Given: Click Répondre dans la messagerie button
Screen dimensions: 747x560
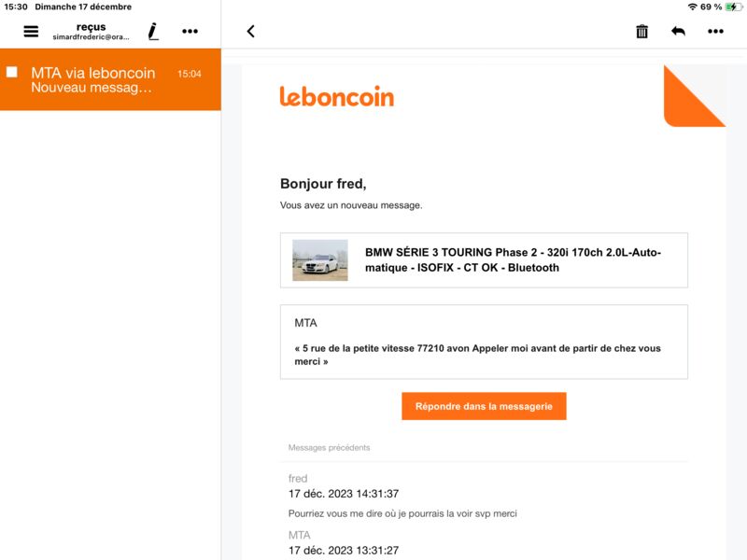Looking at the screenshot, I should (484, 406).
